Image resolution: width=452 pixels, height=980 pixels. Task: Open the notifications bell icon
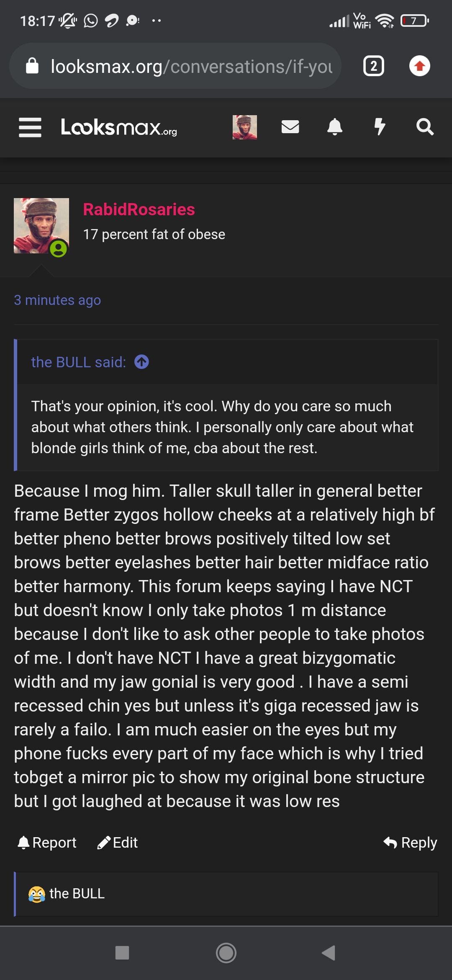pos(335,126)
